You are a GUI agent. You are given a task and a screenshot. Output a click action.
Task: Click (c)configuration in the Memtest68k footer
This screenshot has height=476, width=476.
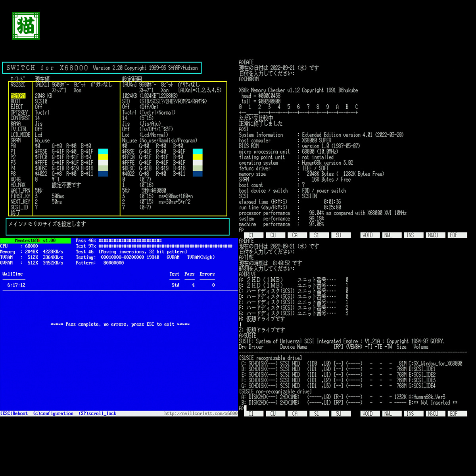coord(53,413)
